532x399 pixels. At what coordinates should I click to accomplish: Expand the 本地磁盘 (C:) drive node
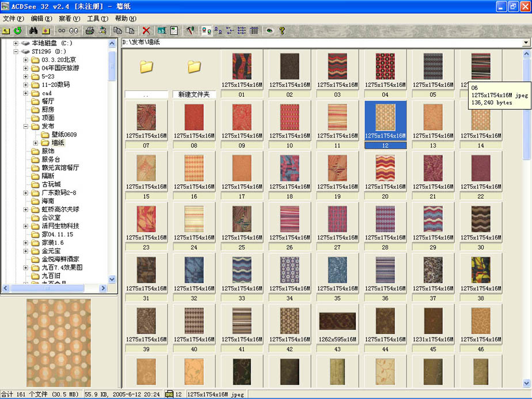coord(16,43)
